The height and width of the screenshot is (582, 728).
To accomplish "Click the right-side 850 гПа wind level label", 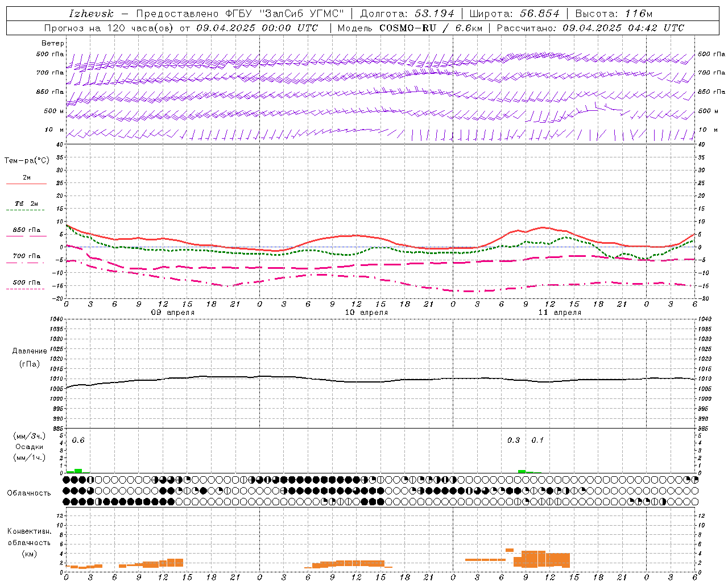I will 712,92.
